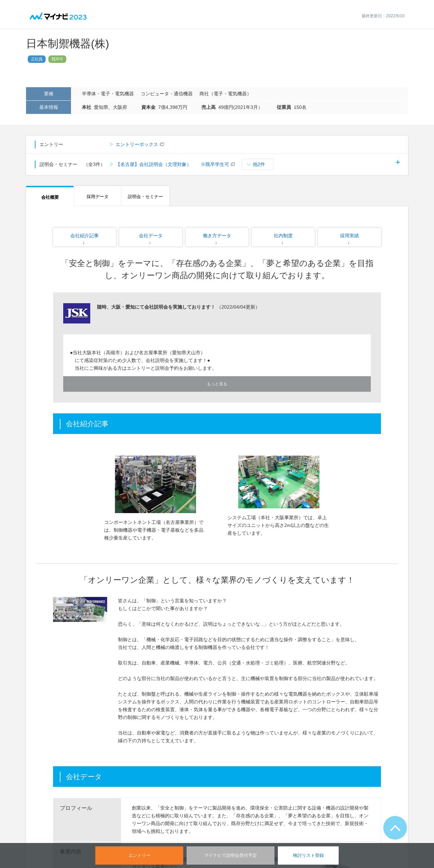This screenshot has width=434, height=868.
Task: Click the 会社データ blue section header
Action: click(x=217, y=776)
